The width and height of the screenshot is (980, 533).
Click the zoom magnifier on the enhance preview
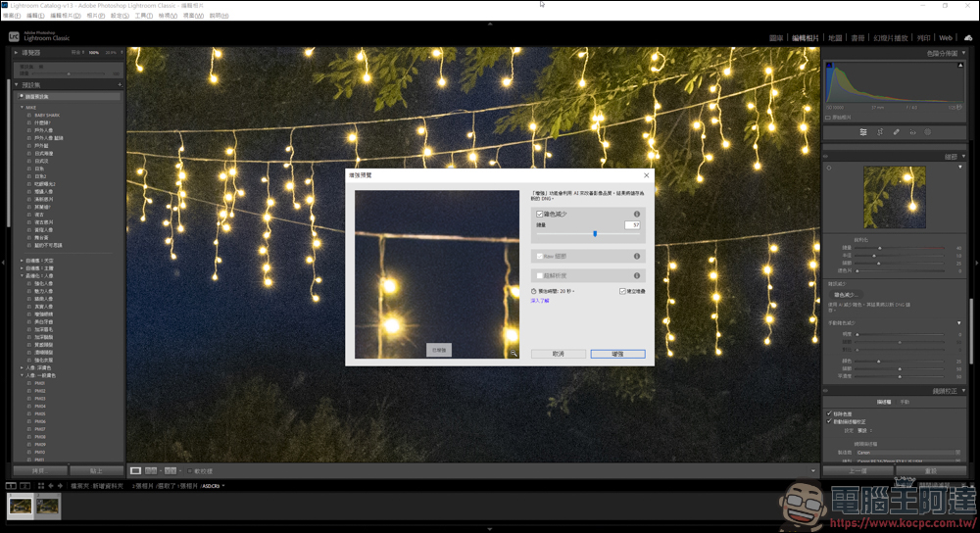point(514,353)
